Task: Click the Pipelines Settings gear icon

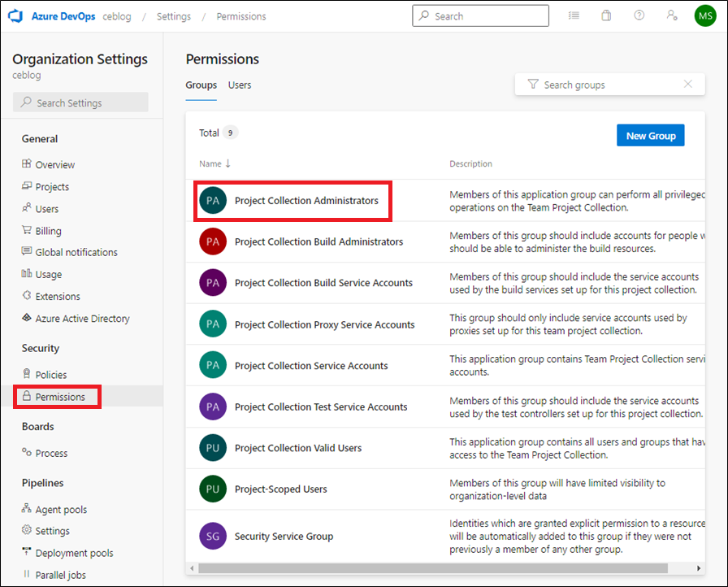Action: [27, 530]
